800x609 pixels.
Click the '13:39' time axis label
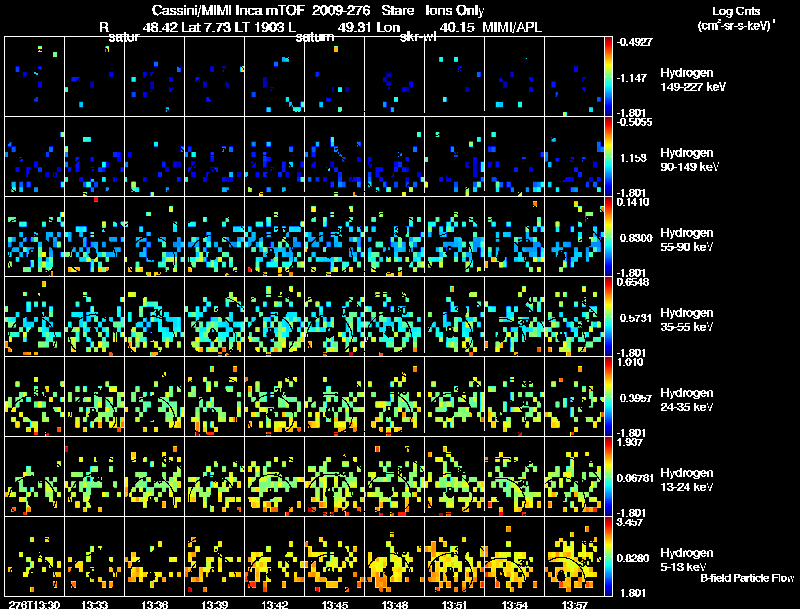point(214,604)
